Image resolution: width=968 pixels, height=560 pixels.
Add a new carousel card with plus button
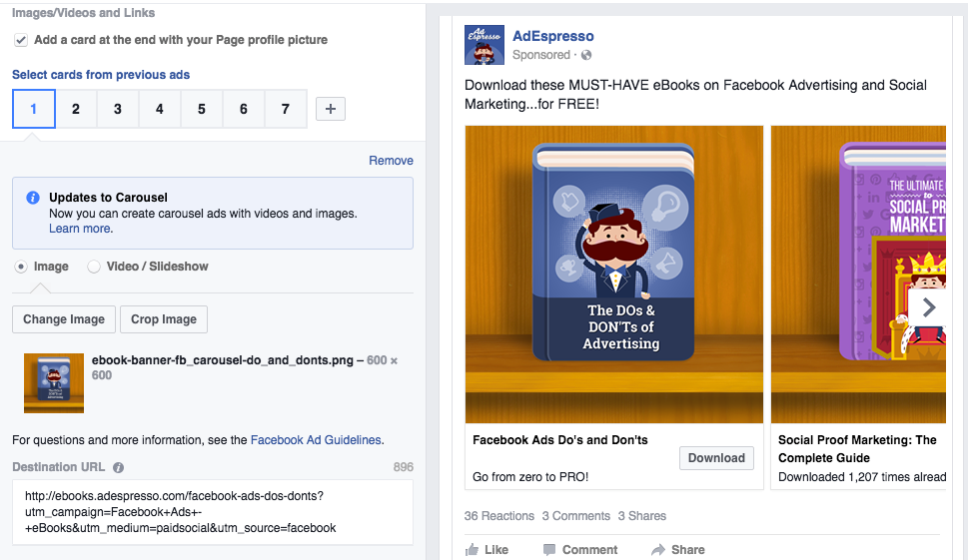331,109
